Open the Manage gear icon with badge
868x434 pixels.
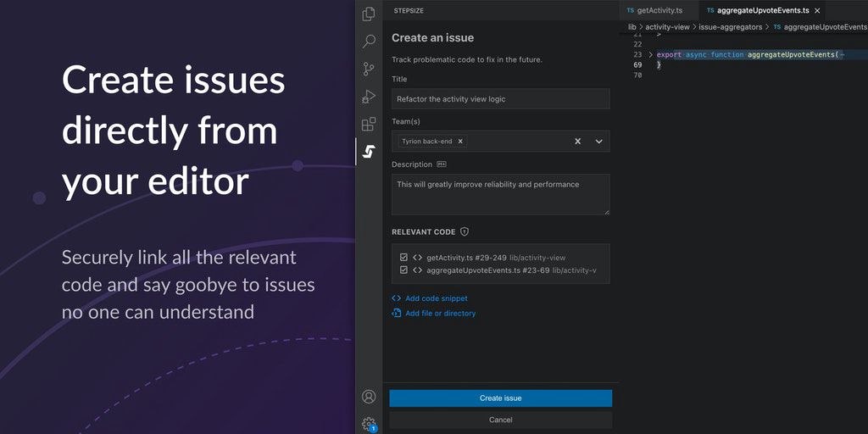tap(370, 425)
